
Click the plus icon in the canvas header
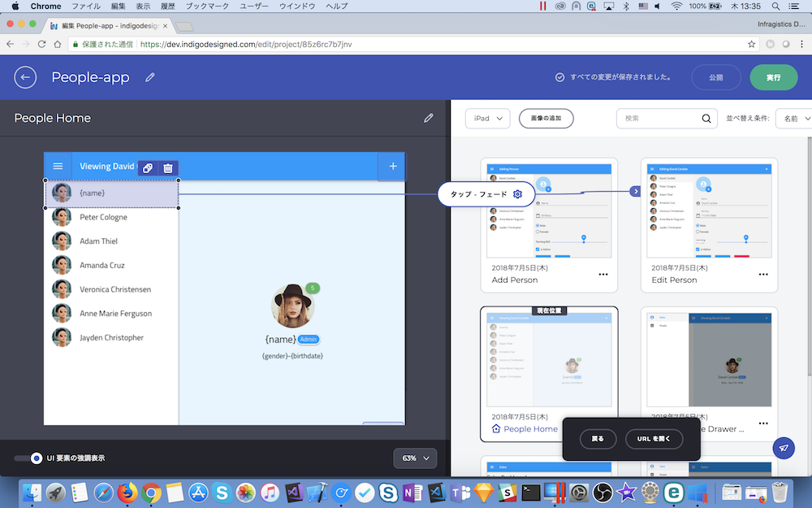click(393, 166)
